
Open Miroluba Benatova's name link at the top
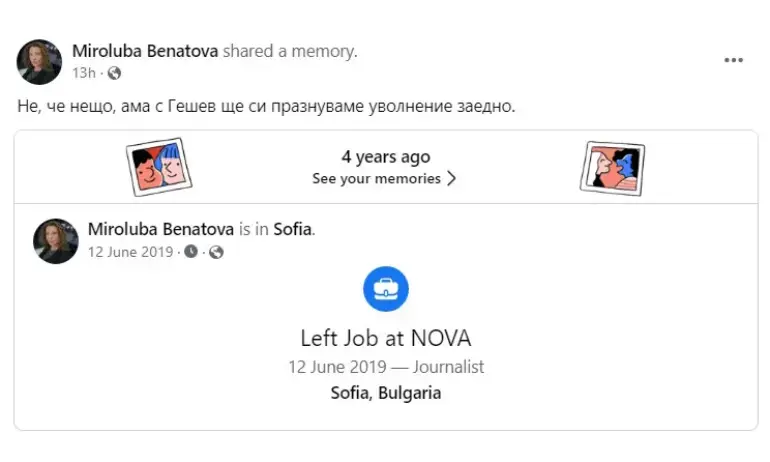click(145, 50)
